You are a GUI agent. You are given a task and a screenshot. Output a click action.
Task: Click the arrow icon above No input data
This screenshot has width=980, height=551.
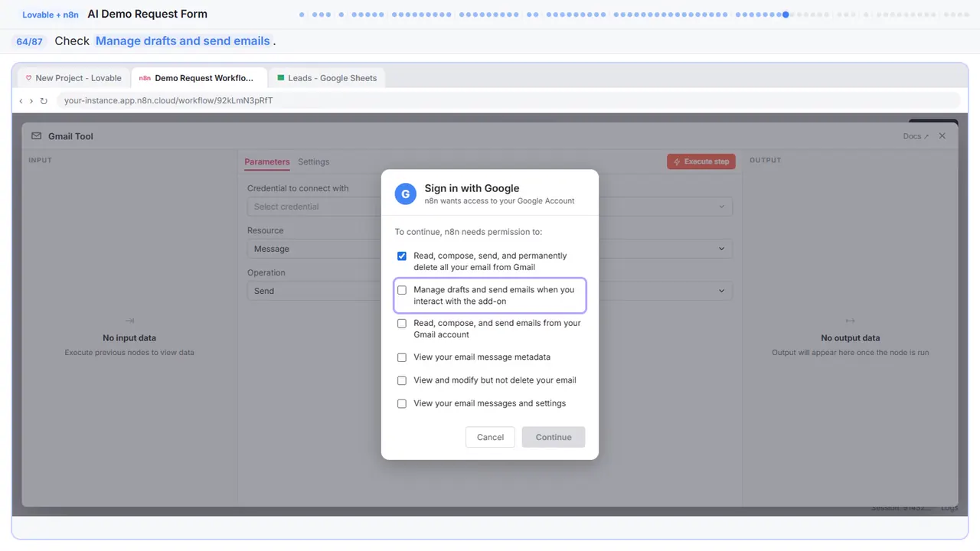click(129, 321)
